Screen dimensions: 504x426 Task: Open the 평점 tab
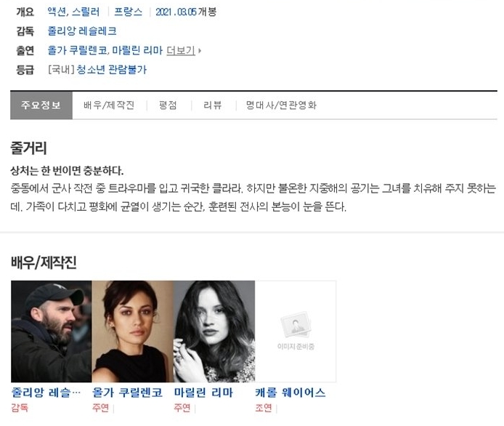click(168, 105)
